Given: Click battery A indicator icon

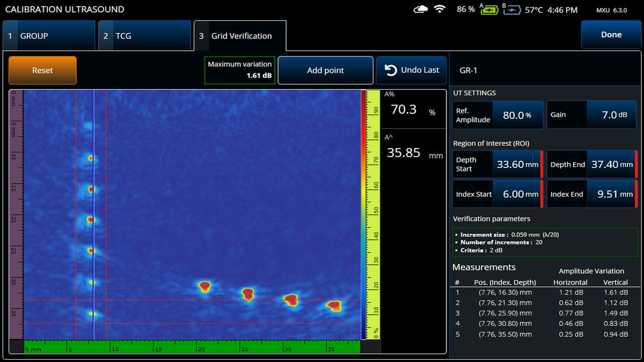Looking at the screenshot, I should coord(488,10).
